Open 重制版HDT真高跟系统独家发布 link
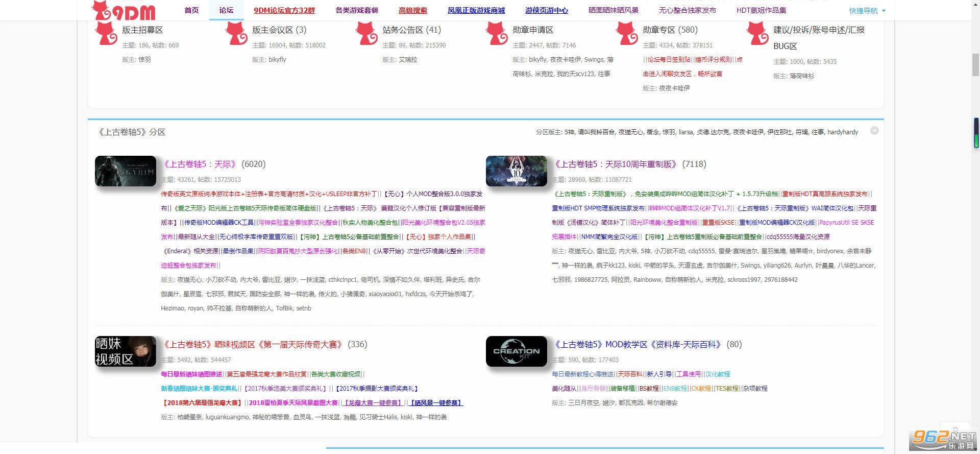The height and width of the screenshot is (454, 980). tap(825, 194)
